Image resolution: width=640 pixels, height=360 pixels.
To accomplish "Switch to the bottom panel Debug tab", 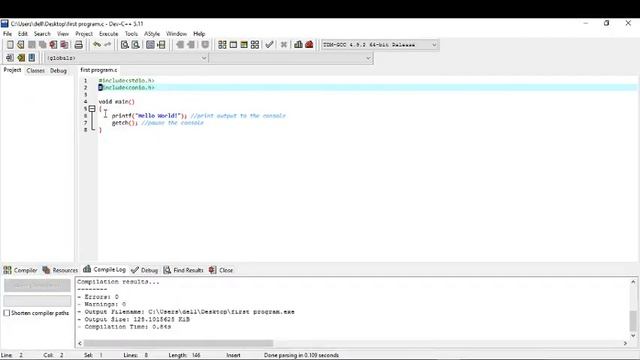I will pyautogui.click(x=144, y=270).
